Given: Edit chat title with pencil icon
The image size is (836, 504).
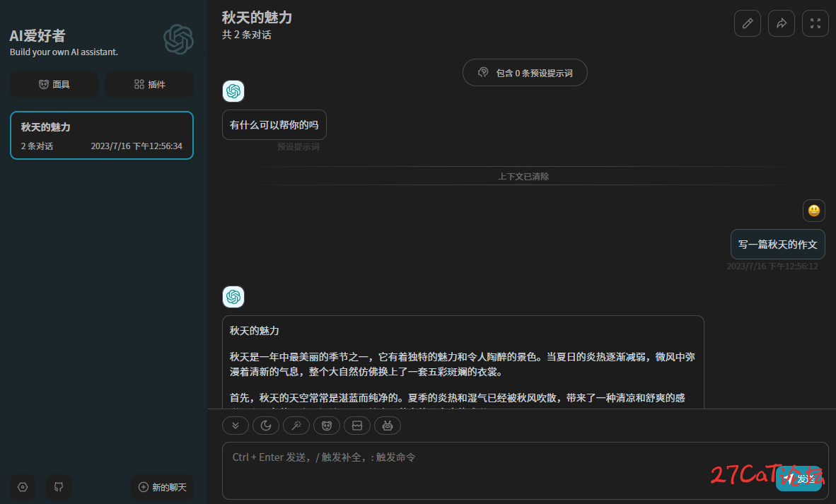Looking at the screenshot, I should 748,23.
